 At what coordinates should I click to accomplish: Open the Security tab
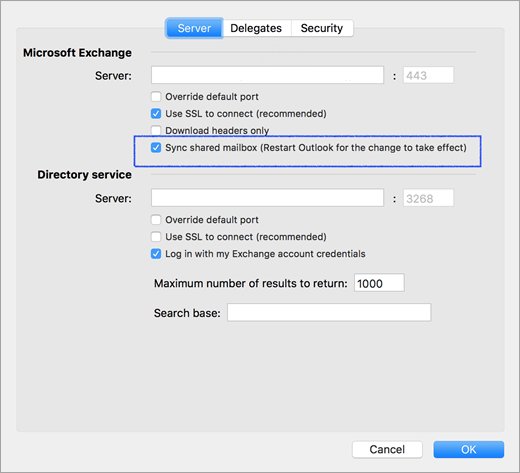coord(322,28)
